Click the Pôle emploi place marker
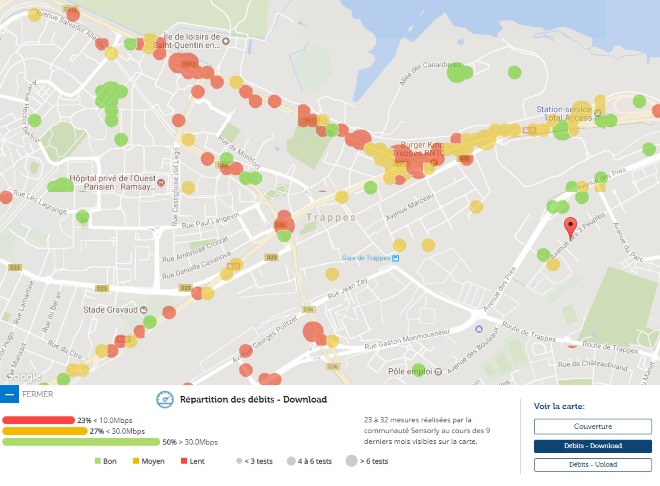The image size is (660, 486). click(x=438, y=372)
